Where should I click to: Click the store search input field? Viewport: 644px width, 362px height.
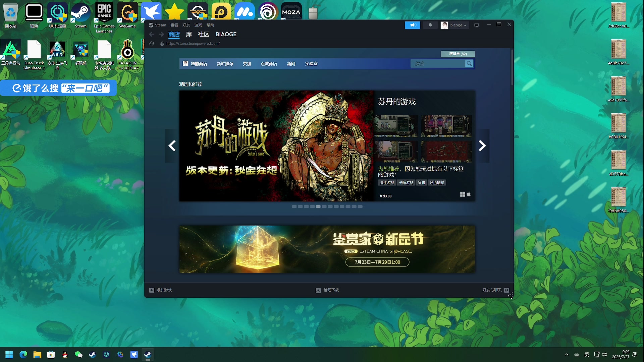tap(438, 64)
